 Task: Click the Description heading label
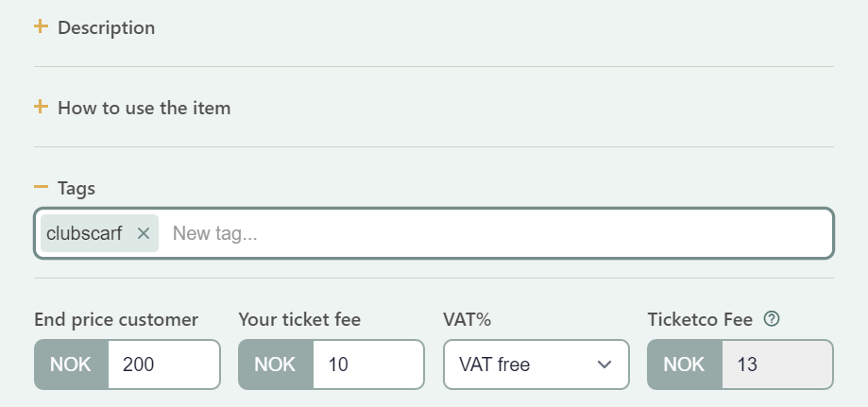[107, 27]
